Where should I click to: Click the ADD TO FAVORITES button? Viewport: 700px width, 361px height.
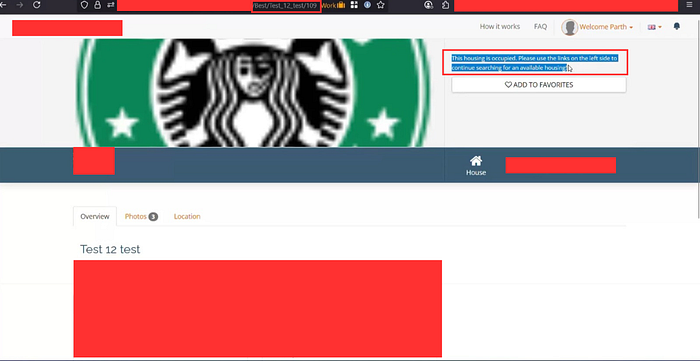(539, 85)
